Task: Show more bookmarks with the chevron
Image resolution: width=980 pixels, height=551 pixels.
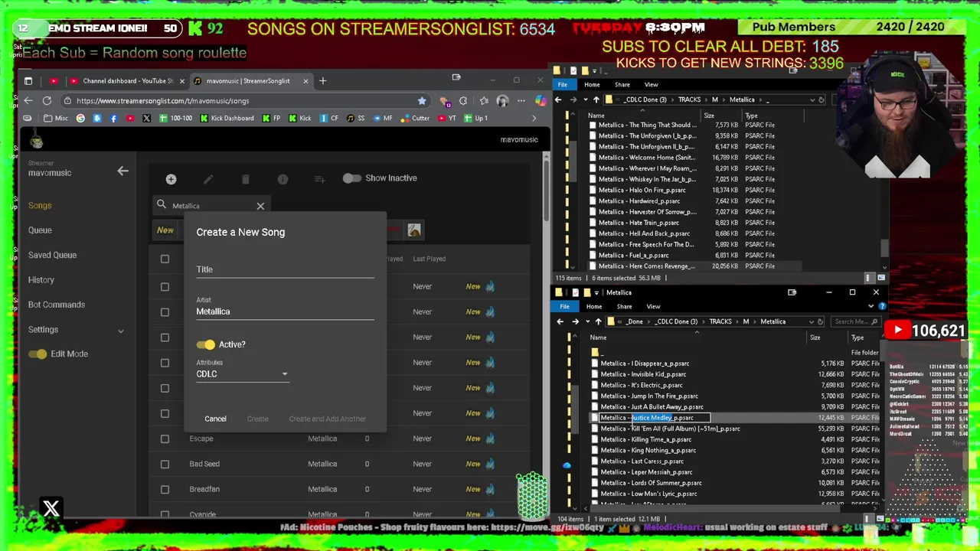Action: click(x=534, y=118)
